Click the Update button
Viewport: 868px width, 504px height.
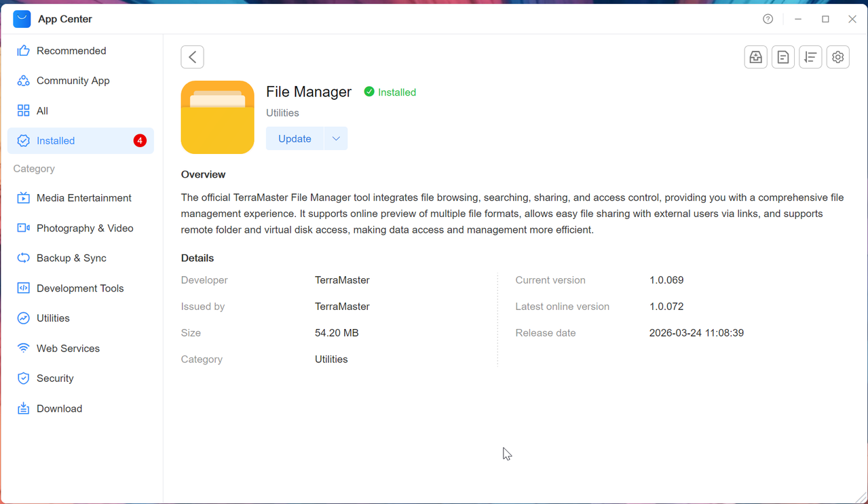[x=295, y=138]
